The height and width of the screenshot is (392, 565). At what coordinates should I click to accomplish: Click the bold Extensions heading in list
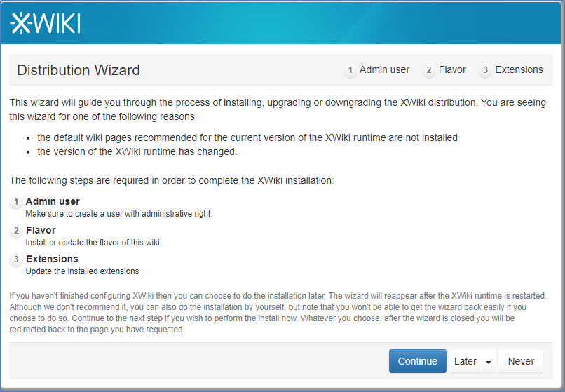pyautogui.click(x=52, y=259)
